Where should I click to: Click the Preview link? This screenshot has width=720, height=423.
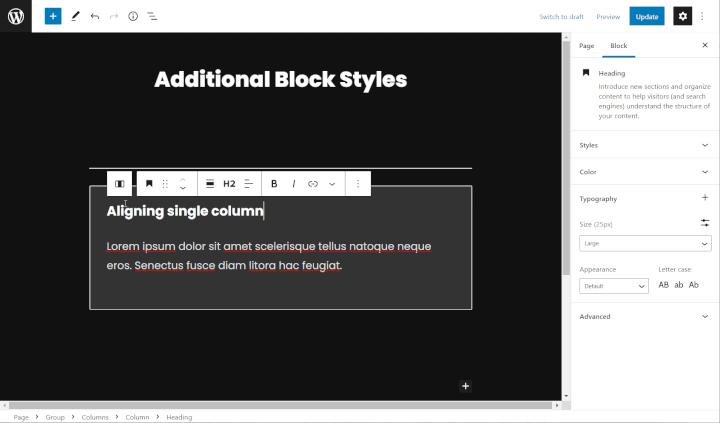point(608,17)
